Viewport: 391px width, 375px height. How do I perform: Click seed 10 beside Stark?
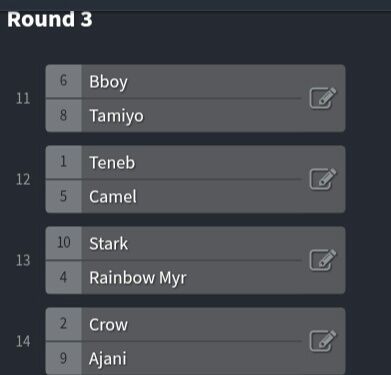63,243
